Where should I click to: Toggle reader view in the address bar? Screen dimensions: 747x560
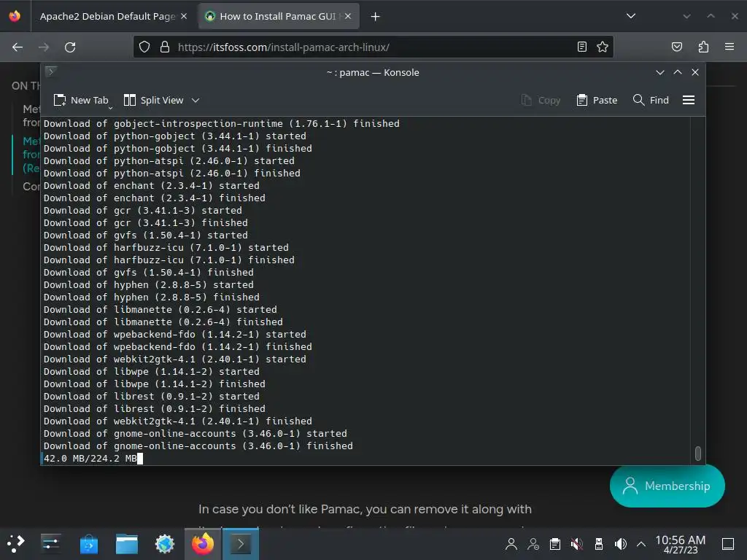click(581, 47)
